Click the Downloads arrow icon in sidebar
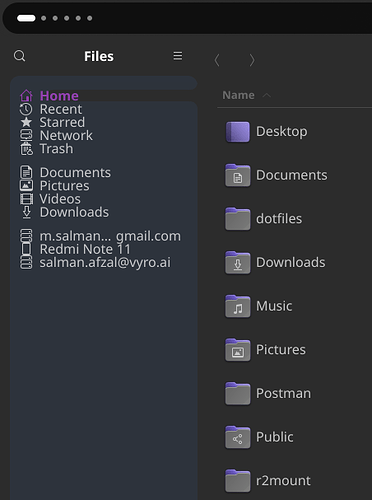 coord(27,212)
